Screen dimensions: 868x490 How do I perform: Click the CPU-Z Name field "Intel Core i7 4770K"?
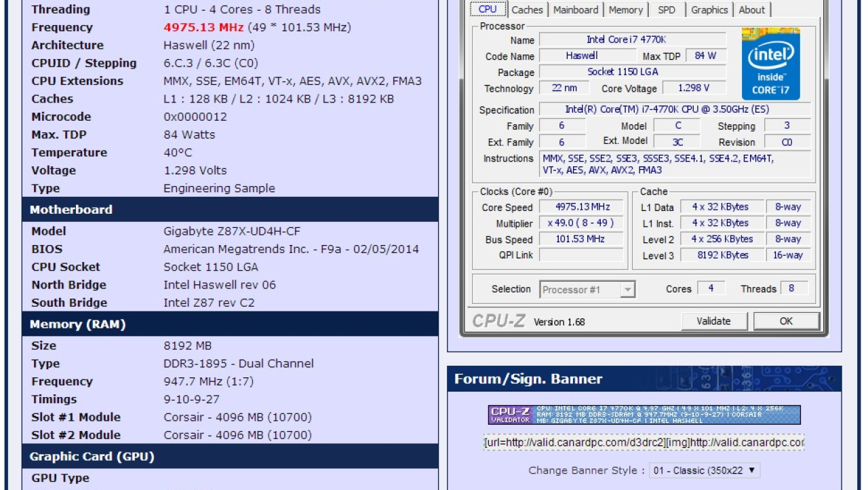[x=633, y=40]
